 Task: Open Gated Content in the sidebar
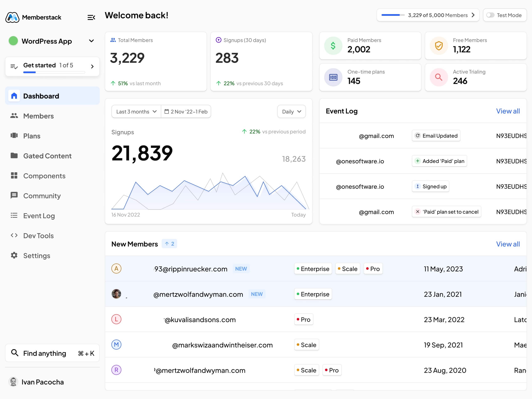(x=47, y=156)
